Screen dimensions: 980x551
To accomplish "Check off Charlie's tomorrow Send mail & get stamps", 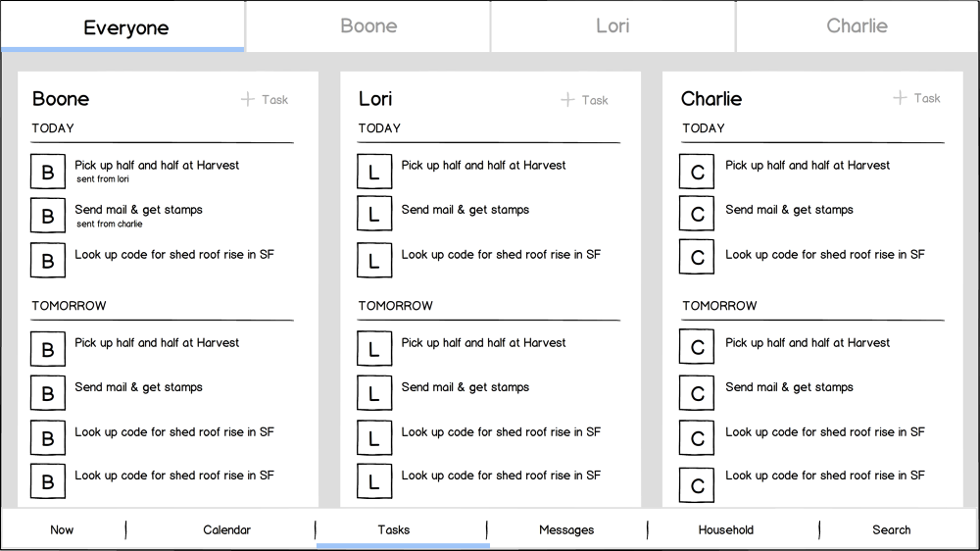I will (x=697, y=393).
